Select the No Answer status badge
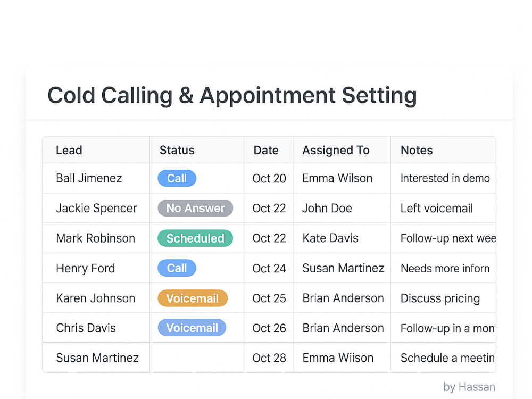Image resolution: width=532 pixels, height=399 pixels. pyautogui.click(x=195, y=208)
